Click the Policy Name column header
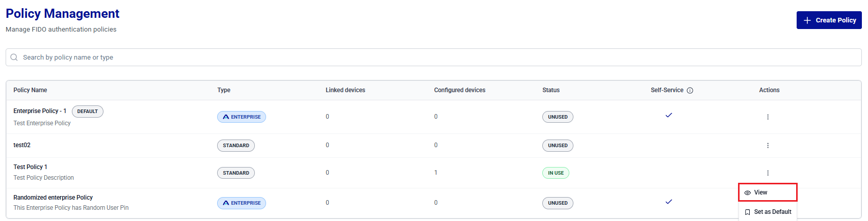Screen dimensions: 868x221 (30, 90)
